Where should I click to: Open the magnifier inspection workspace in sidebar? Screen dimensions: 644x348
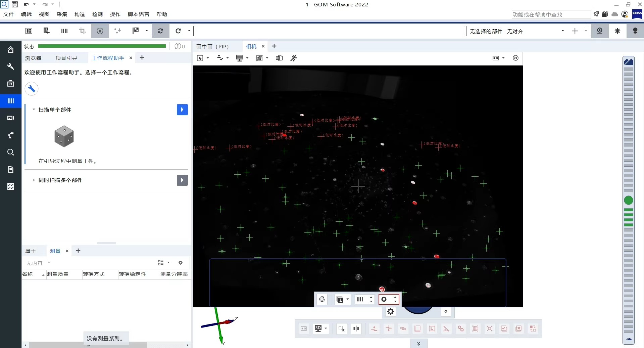click(x=11, y=152)
